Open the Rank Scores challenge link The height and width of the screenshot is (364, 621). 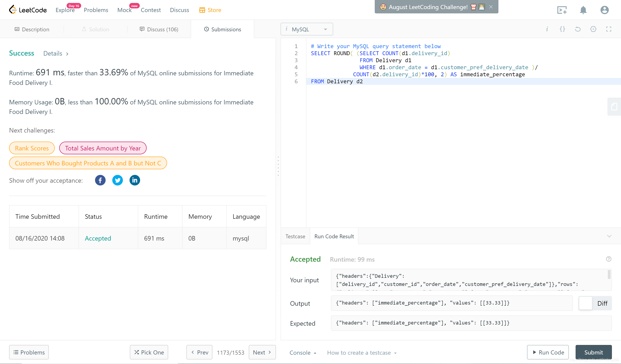32,148
